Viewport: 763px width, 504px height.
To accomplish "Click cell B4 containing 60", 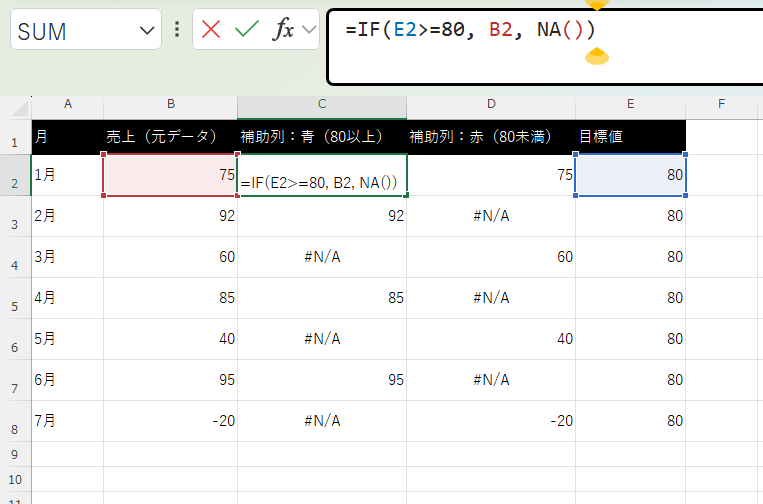I will (170, 257).
